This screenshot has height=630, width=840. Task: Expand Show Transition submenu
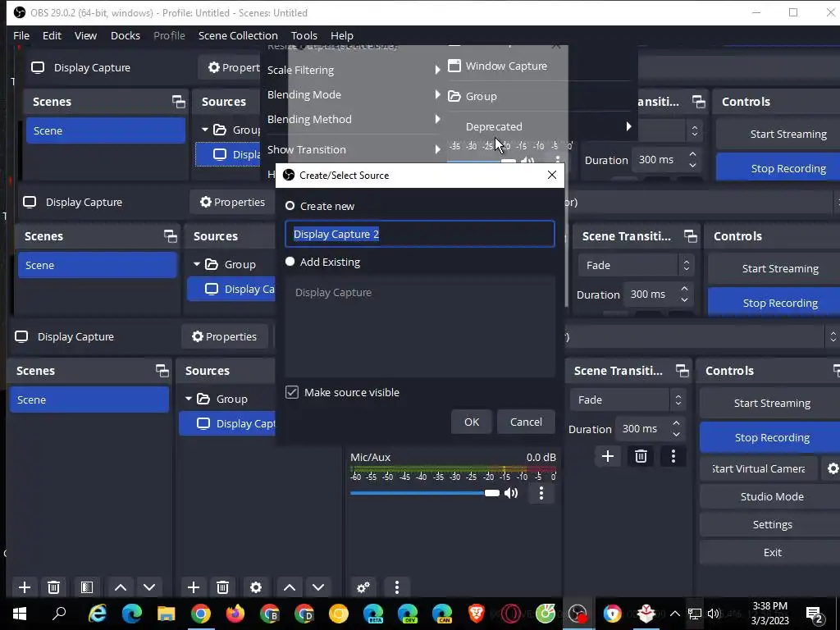click(354, 149)
